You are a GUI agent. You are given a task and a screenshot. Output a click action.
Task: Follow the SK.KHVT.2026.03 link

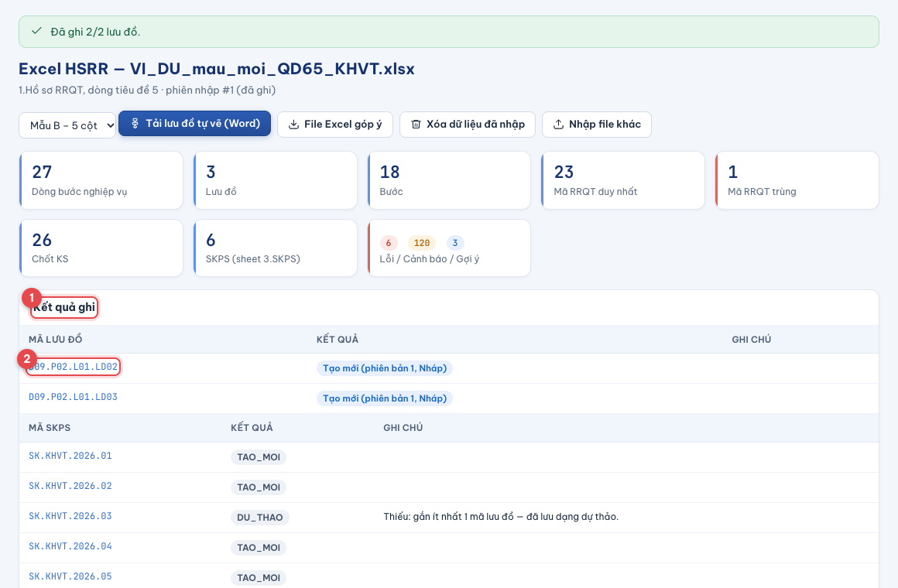[x=70, y=516]
